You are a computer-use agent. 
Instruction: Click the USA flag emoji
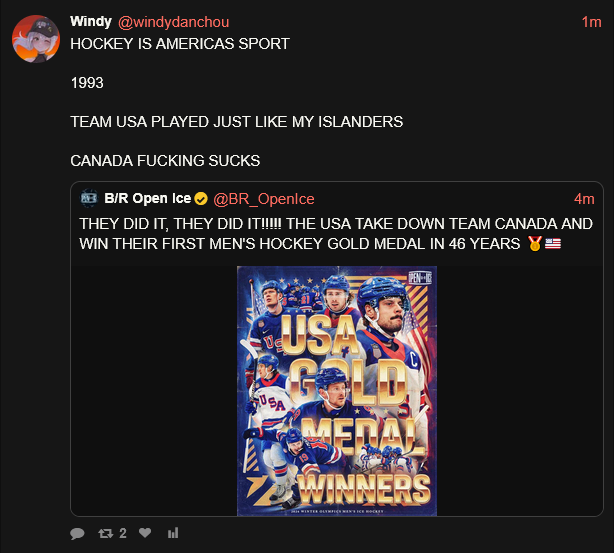[553, 244]
